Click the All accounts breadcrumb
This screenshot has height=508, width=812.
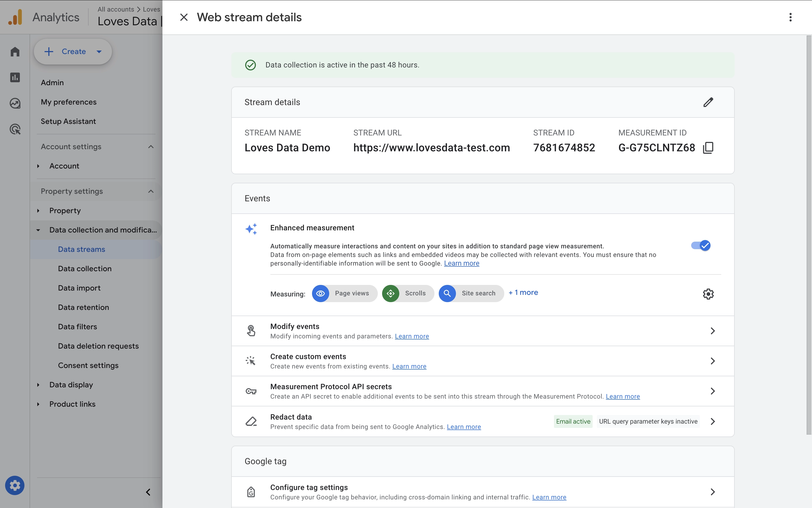tap(116, 9)
